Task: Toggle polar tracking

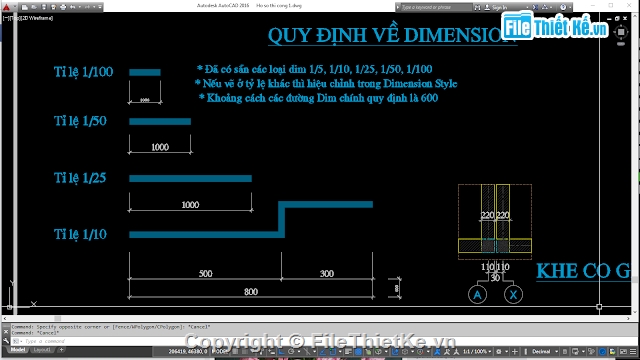Action: coord(291,351)
